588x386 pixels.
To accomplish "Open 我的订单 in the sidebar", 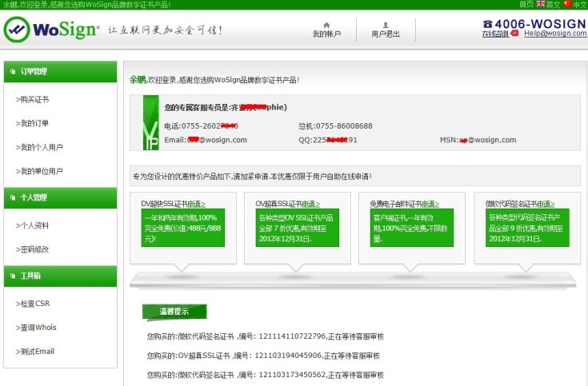I will [33, 123].
